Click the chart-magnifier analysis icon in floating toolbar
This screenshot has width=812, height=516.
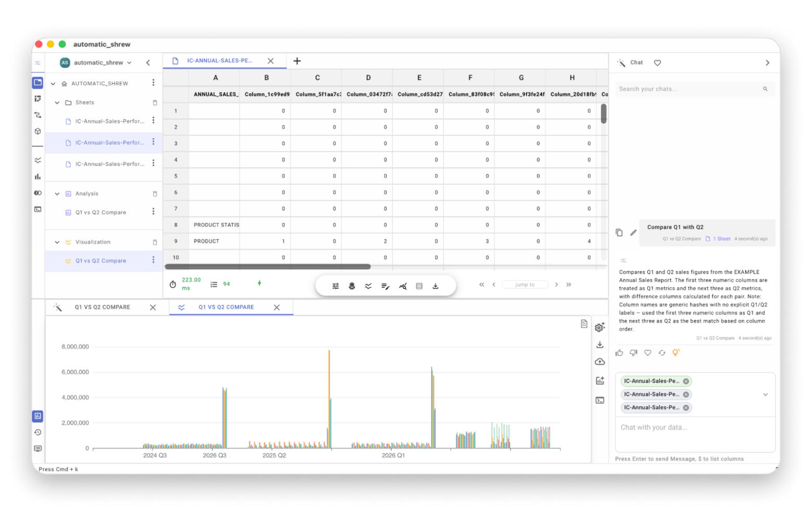click(x=402, y=286)
